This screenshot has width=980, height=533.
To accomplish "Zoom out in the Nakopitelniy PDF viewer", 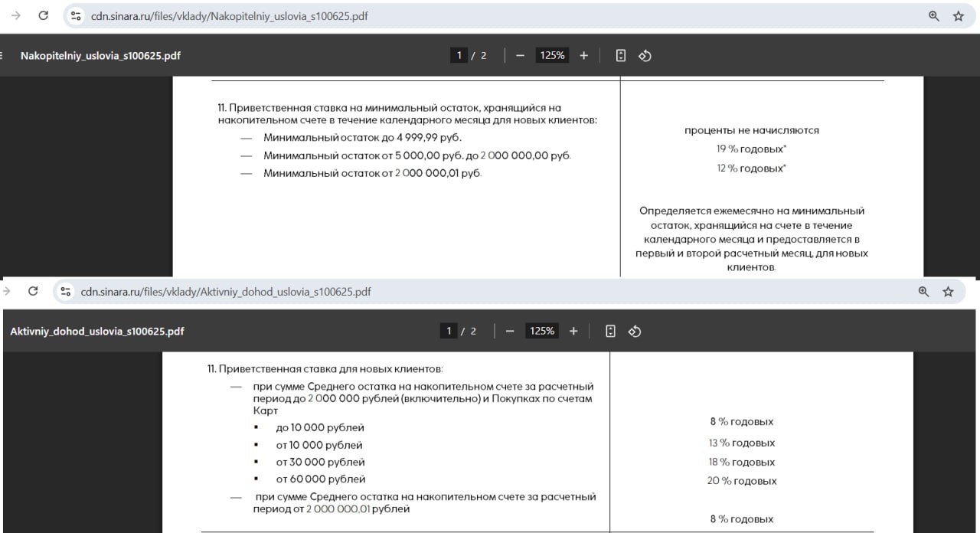I will pyautogui.click(x=520, y=55).
